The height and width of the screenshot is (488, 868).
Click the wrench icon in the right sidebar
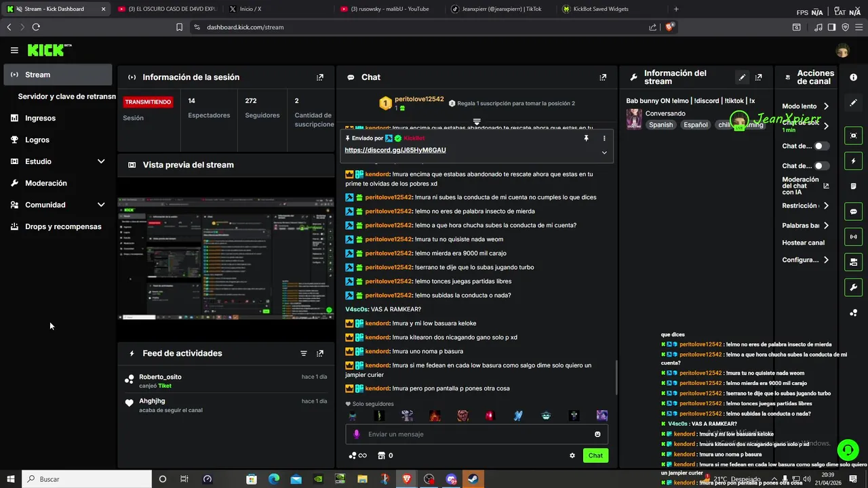pyautogui.click(x=853, y=287)
